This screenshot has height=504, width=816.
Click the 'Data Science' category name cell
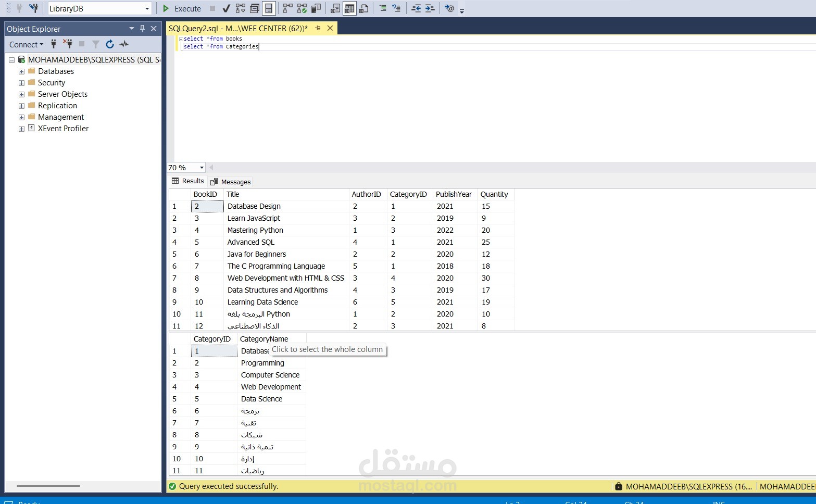tap(271, 399)
